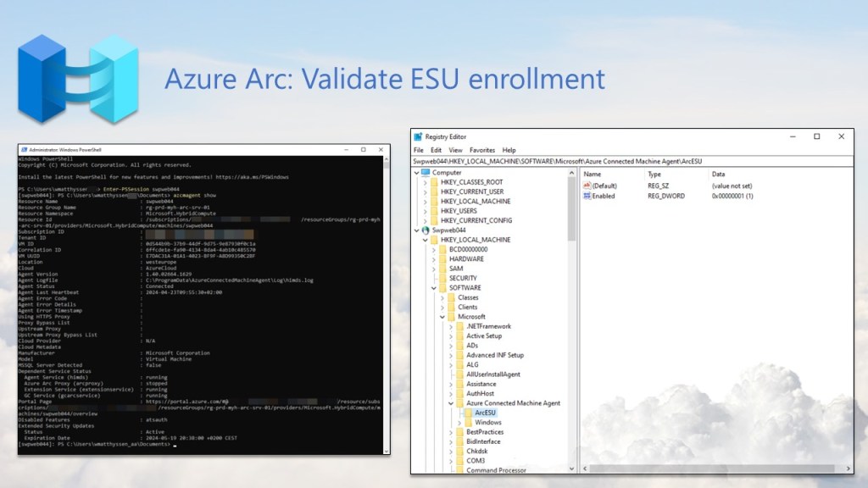868x488 pixels.
Task: Collapse the SOFTWARE key
Action: tap(434, 288)
